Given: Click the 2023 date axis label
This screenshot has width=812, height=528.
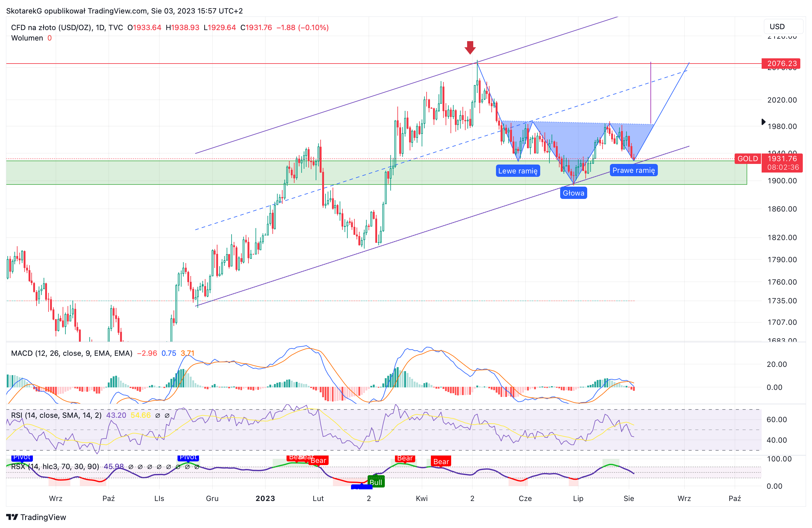Looking at the screenshot, I should point(265,498).
